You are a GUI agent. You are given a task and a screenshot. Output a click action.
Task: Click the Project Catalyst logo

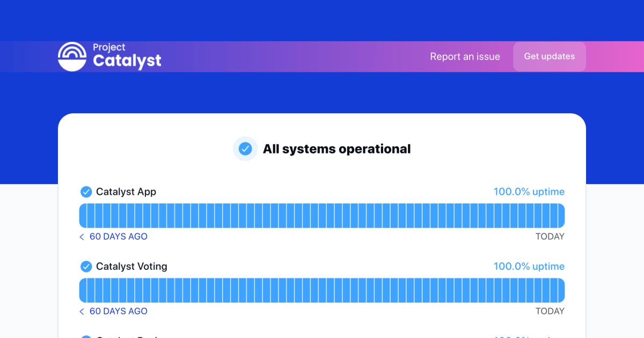pyautogui.click(x=109, y=56)
